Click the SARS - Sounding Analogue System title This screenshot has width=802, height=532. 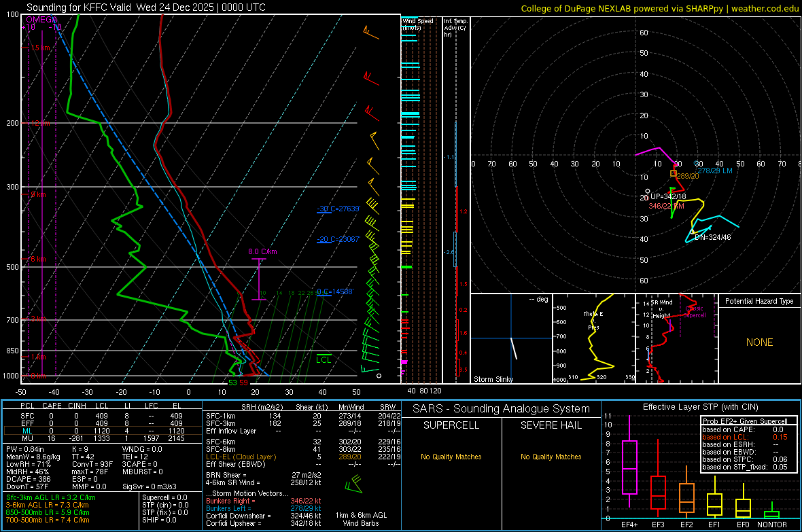501,409
